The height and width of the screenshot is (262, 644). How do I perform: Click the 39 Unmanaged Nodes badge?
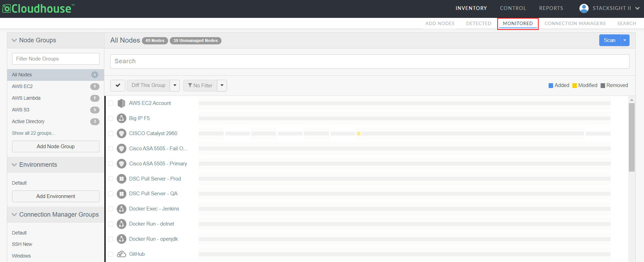coord(196,41)
